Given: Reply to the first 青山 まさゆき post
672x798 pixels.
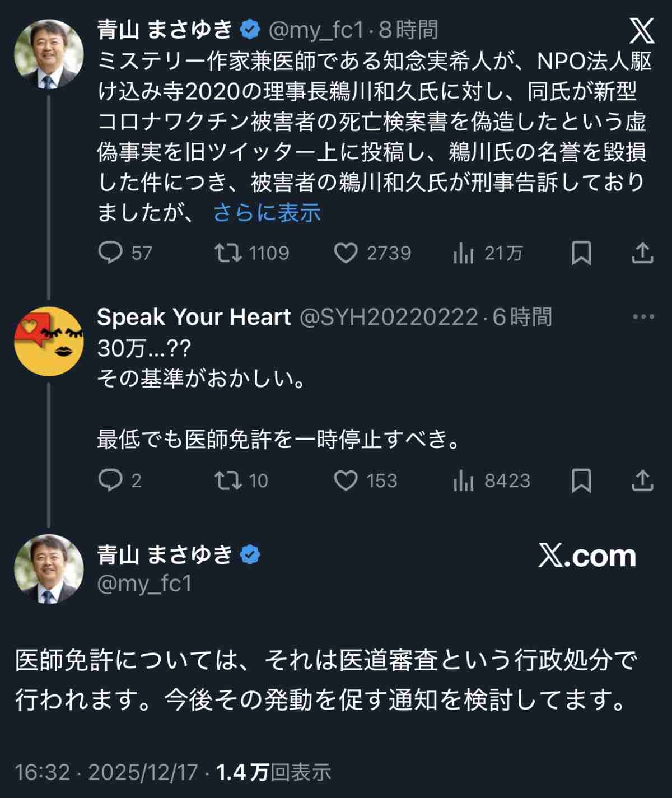Looking at the screenshot, I should 110,253.
